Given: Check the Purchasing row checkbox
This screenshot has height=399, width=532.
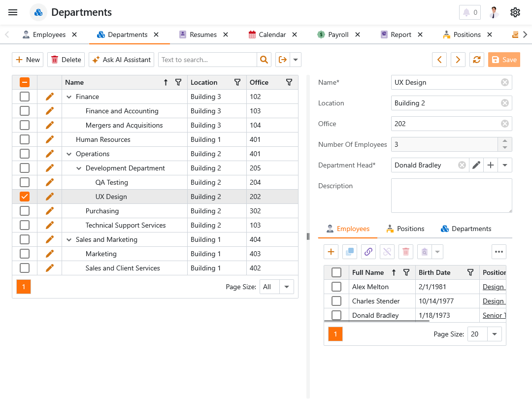Looking at the screenshot, I should [25, 211].
